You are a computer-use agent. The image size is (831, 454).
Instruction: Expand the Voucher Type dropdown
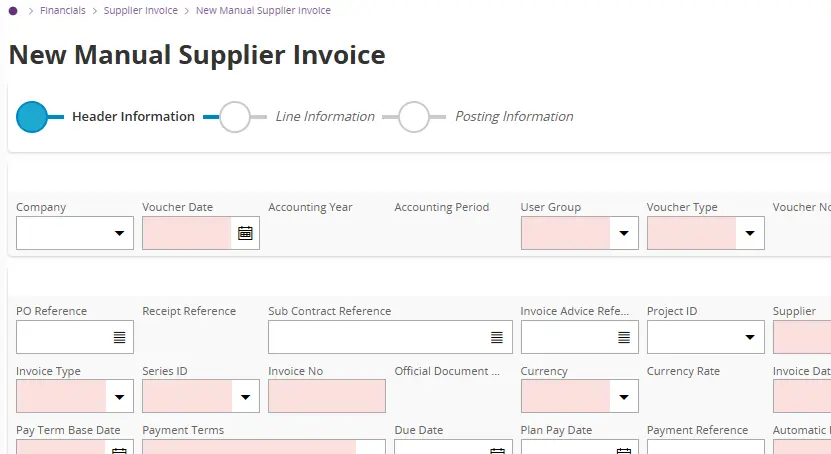[x=749, y=233]
